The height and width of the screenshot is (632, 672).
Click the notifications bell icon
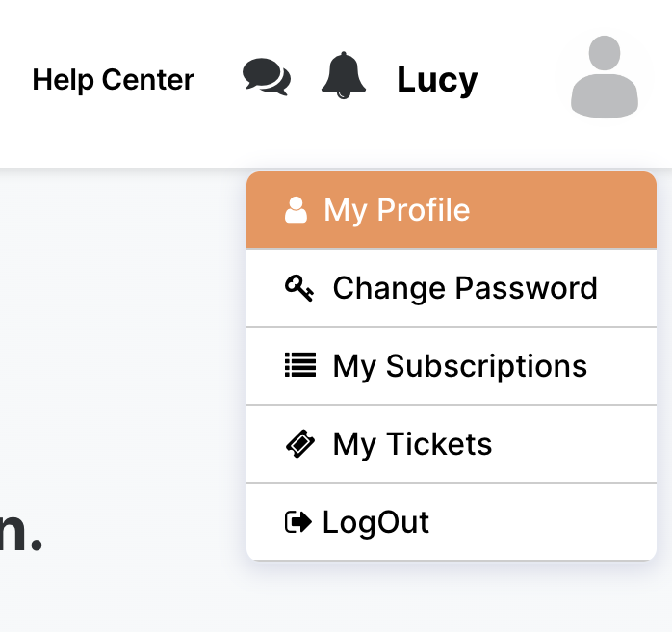click(344, 76)
